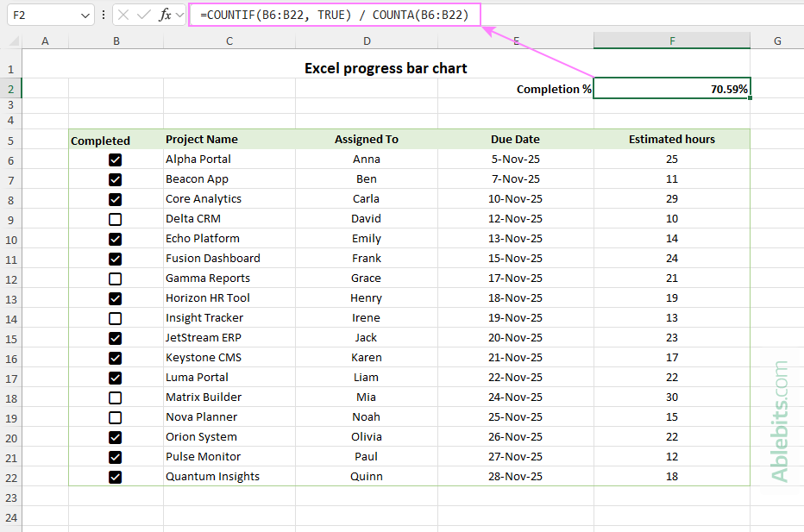
Task: Select the 70.59% completion cell
Action: pos(671,89)
